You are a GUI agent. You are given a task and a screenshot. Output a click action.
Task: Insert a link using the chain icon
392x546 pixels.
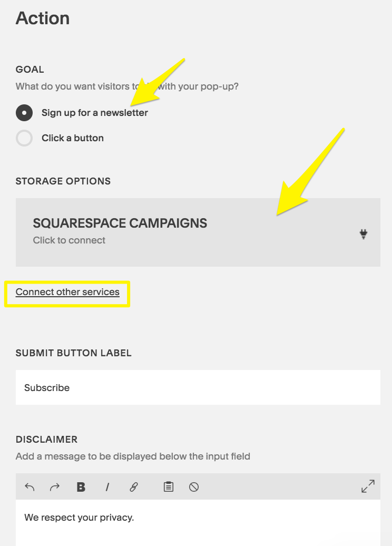coord(134,487)
